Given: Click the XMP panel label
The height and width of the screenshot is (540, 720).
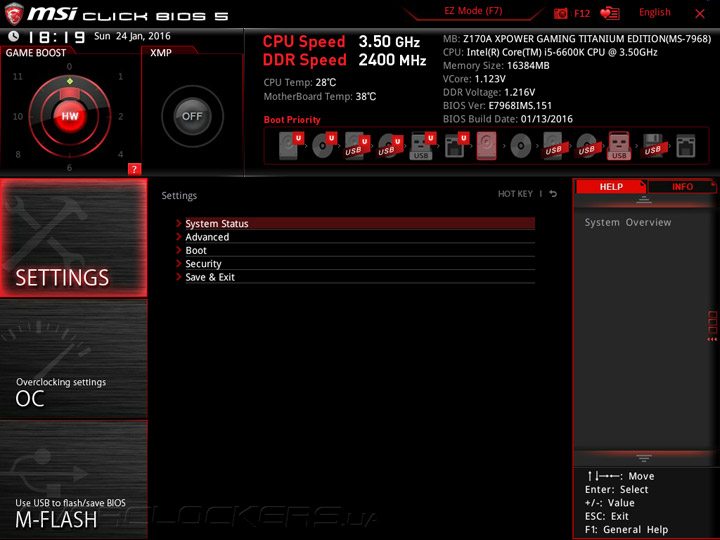Looking at the screenshot, I should coord(161,53).
